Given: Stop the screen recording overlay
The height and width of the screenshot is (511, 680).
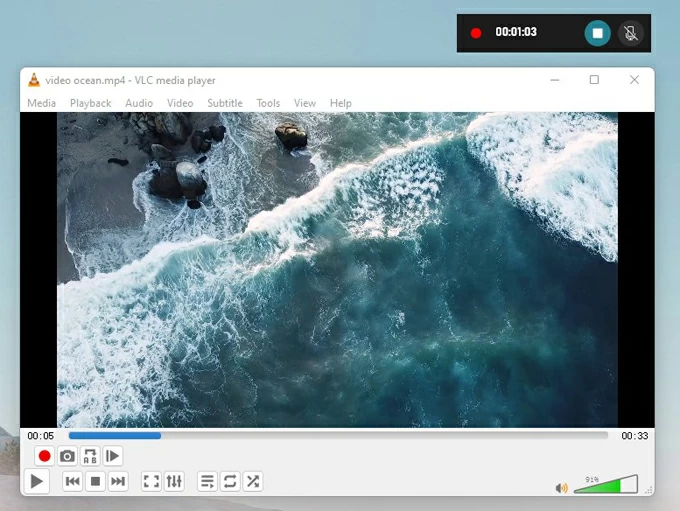Looking at the screenshot, I should point(597,33).
